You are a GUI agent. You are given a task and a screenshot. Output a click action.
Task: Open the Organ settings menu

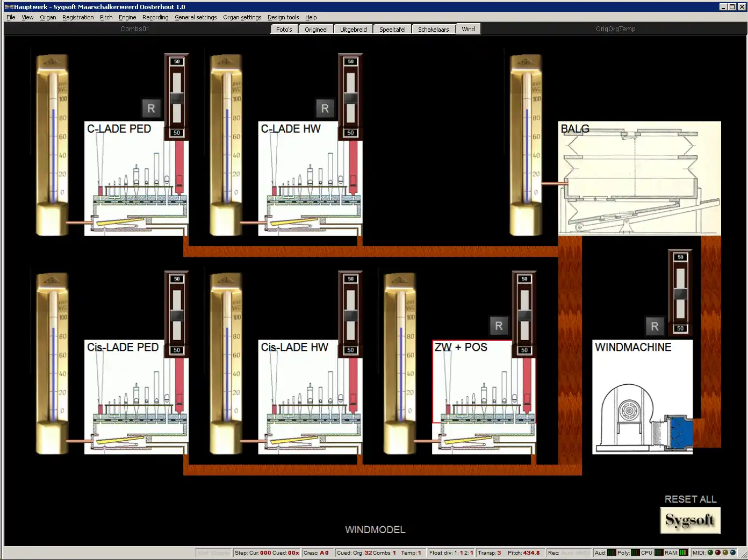pos(242,17)
